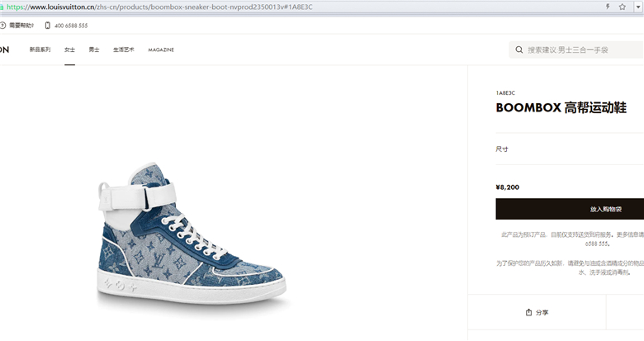Open the MAGAZINE menu
This screenshot has height=341, width=644.
(x=161, y=50)
